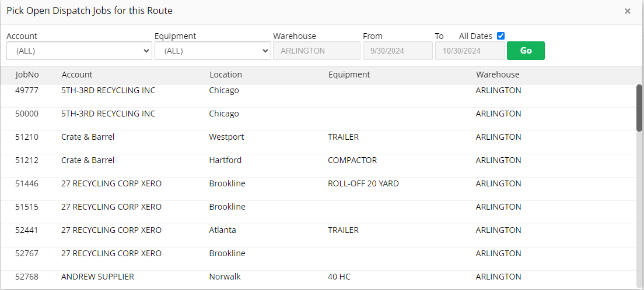Click ARLINGTON warehouse in job 52768 row

[498, 277]
